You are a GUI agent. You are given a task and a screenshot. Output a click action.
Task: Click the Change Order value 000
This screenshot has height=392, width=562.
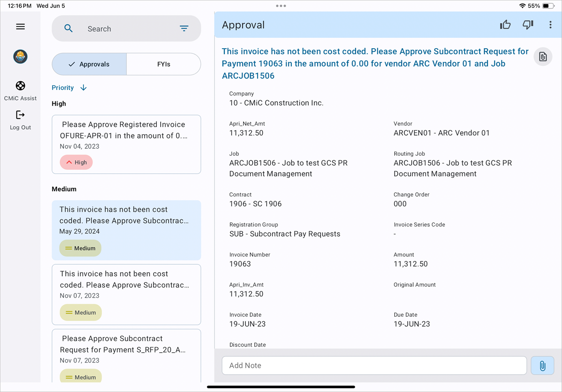[400, 204]
